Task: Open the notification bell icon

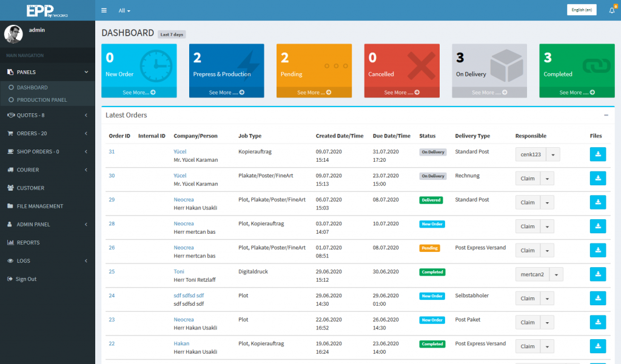Action: [611, 10]
